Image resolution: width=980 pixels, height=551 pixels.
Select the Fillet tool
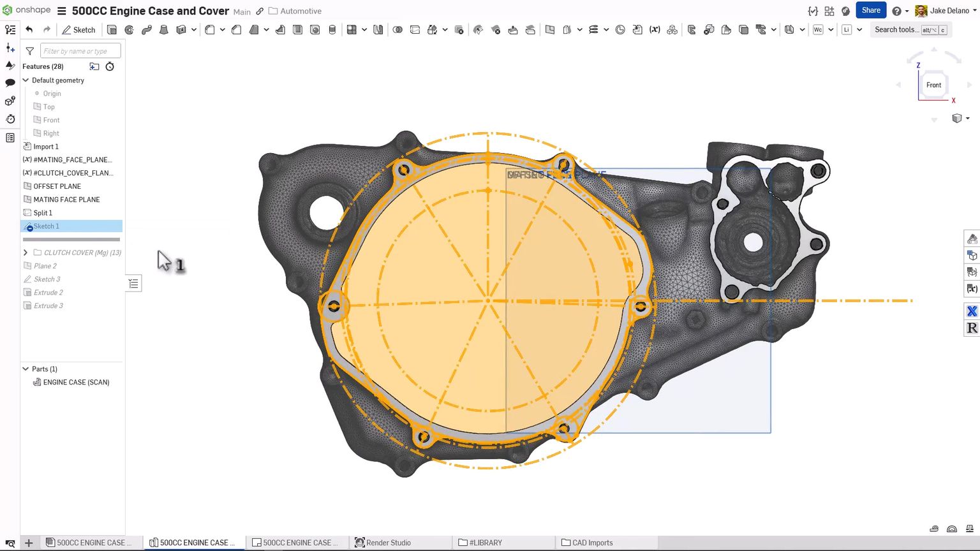click(x=209, y=29)
